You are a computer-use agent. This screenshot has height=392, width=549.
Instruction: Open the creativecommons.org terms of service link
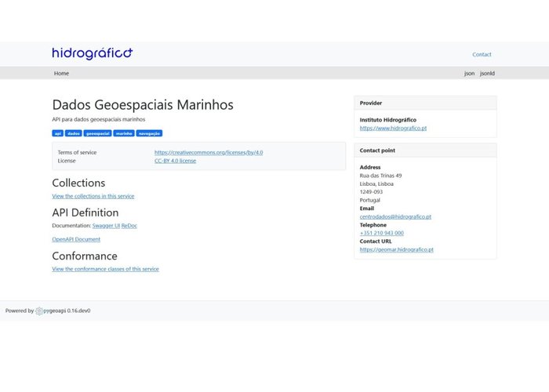pyautogui.click(x=209, y=152)
